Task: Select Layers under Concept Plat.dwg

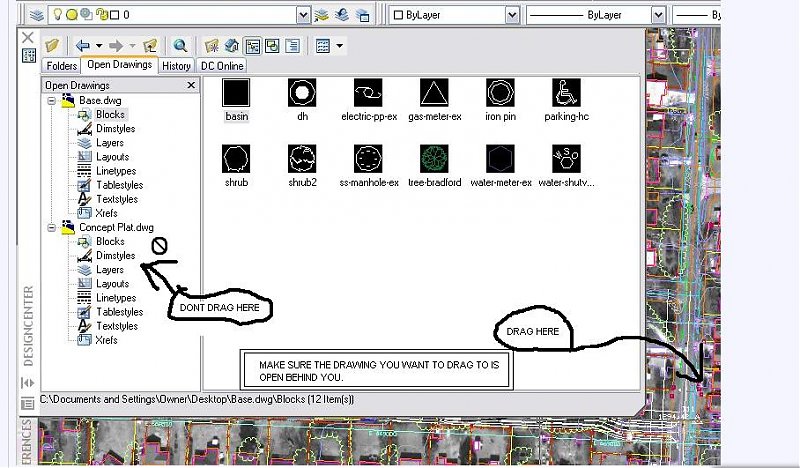Action: coord(110,270)
